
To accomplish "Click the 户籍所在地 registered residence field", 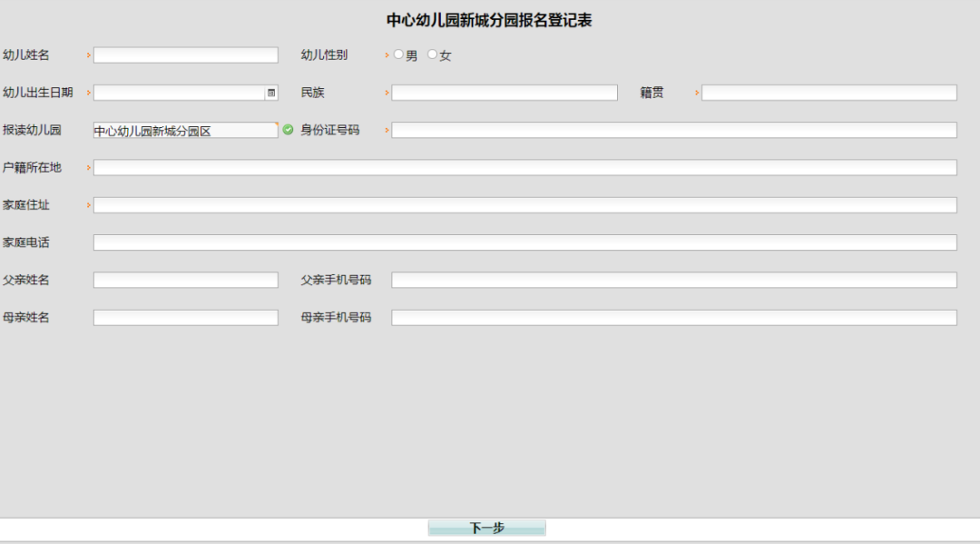I will coord(526,167).
